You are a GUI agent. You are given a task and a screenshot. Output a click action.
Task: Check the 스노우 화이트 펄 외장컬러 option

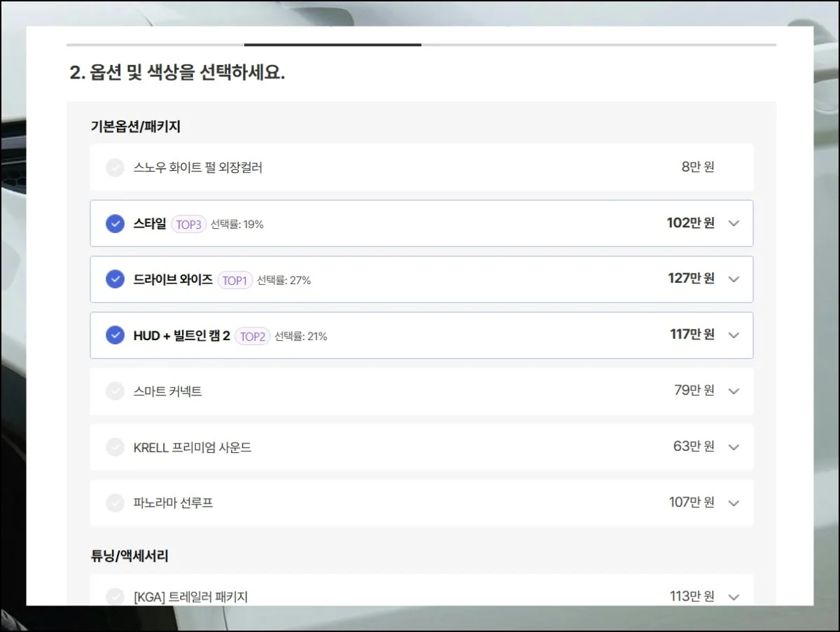[x=115, y=168]
